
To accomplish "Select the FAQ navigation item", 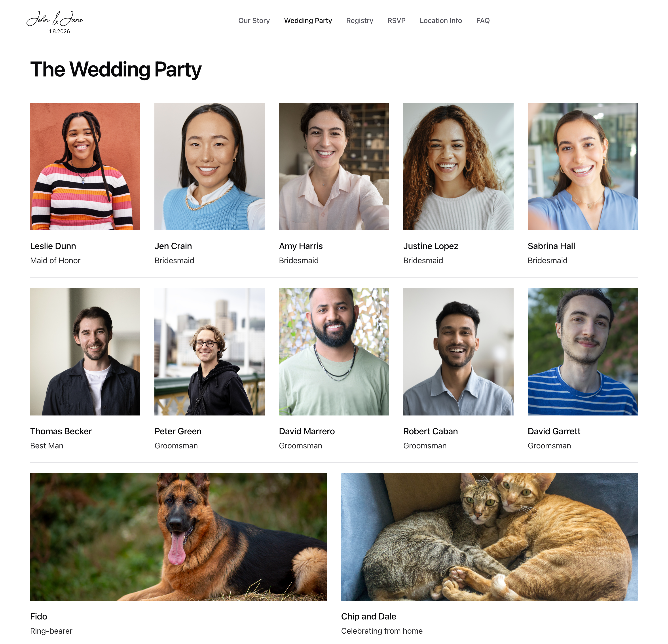I will tap(483, 21).
